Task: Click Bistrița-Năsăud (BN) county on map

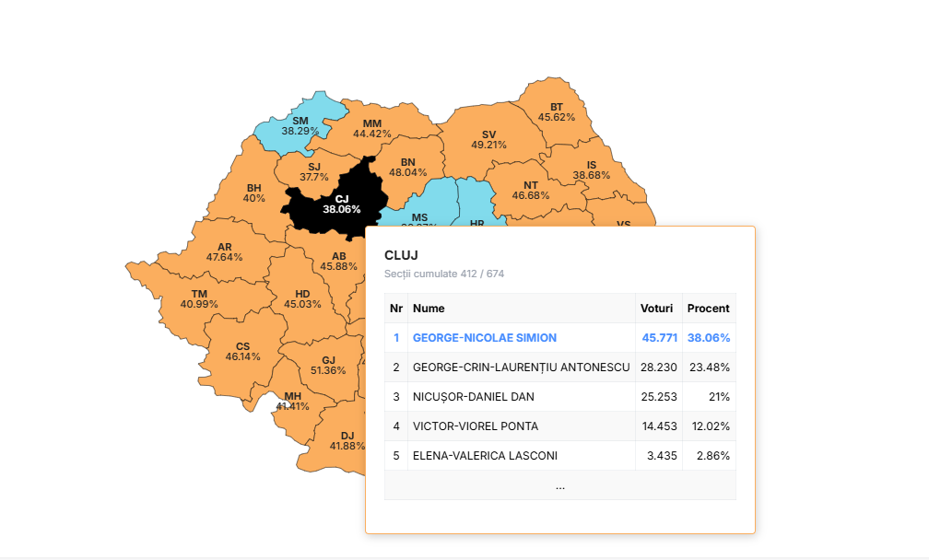Action: pos(407,167)
